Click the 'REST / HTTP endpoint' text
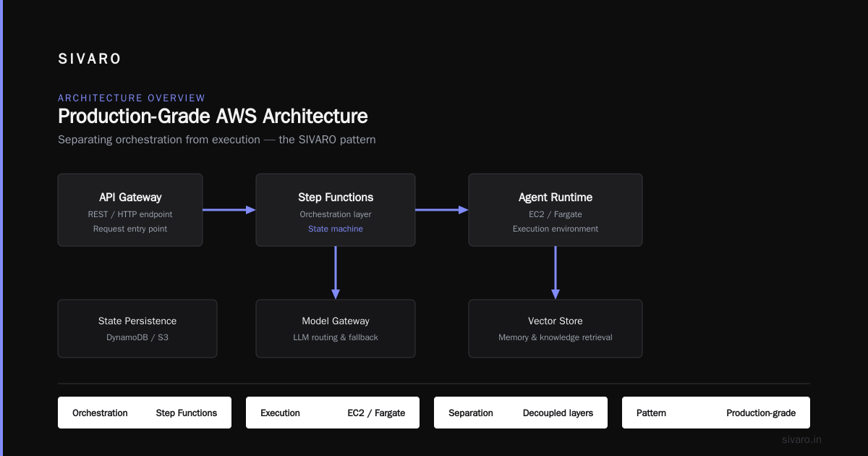Viewport: 868px width, 456px height. [x=130, y=214]
